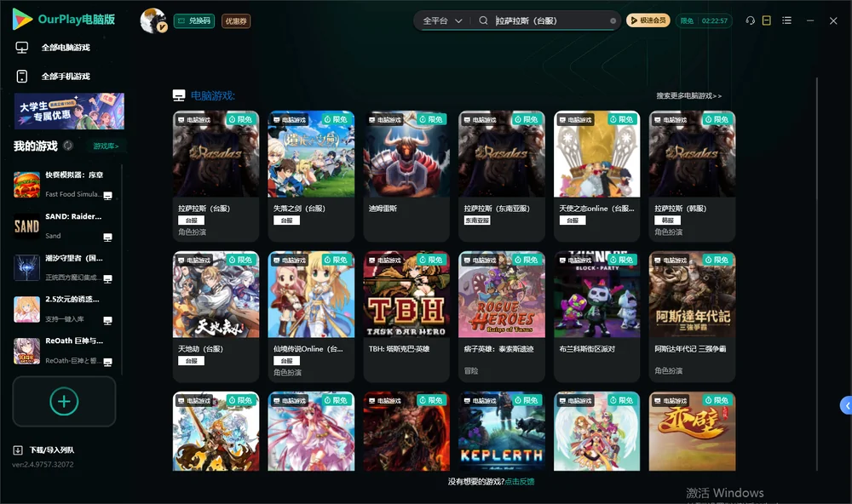
Task: Click 限免 badge on 迪姆雷斯 card
Action: click(x=431, y=119)
